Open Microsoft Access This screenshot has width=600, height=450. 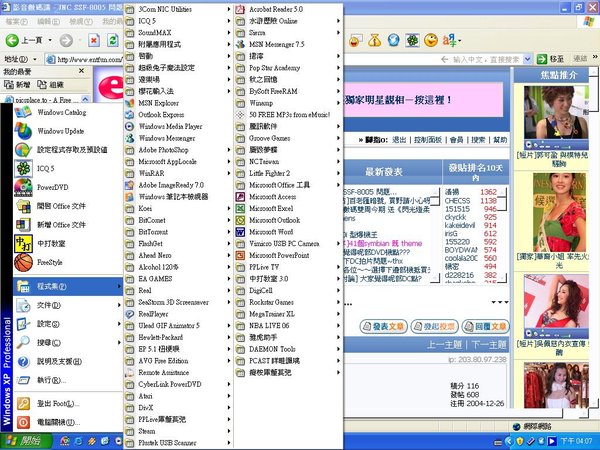click(288, 197)
